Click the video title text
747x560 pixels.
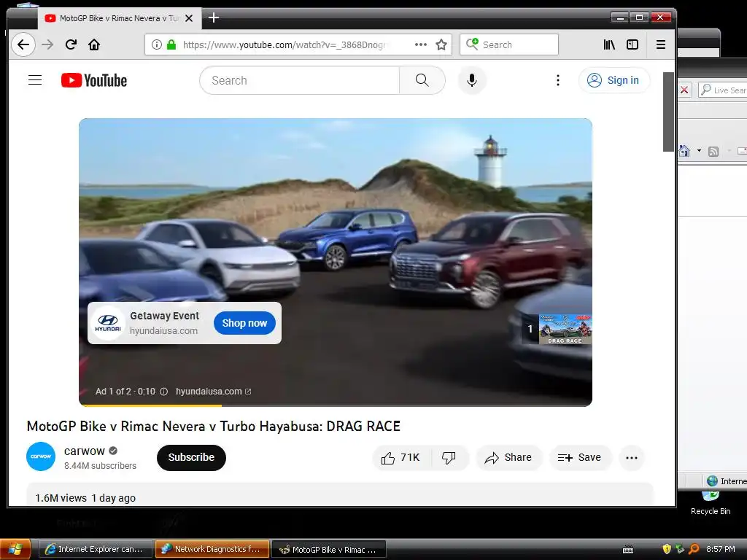(214, 426)
